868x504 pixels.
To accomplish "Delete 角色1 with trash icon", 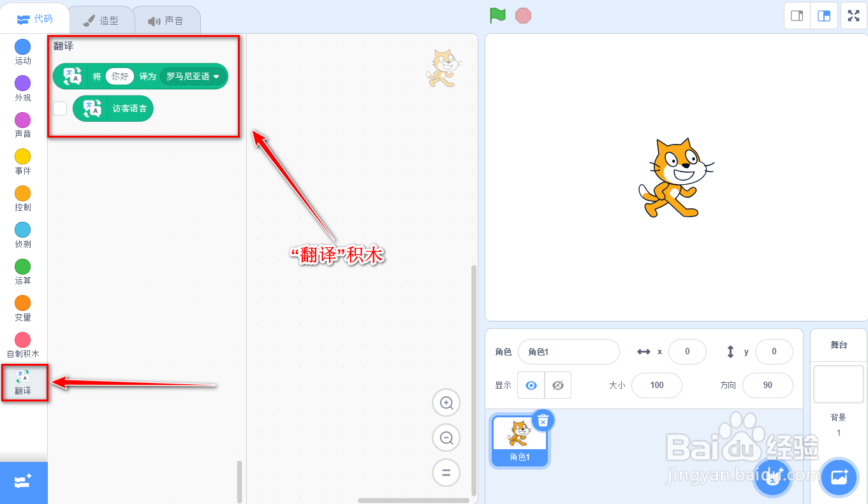I will coord(543,421).
